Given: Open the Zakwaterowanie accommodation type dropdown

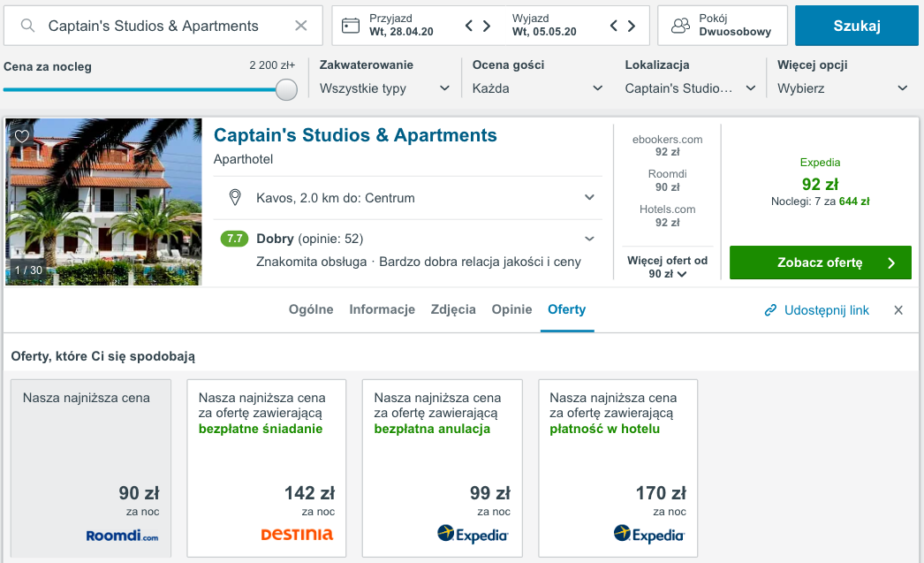Looking at the screenshot, I should point(384,88).
